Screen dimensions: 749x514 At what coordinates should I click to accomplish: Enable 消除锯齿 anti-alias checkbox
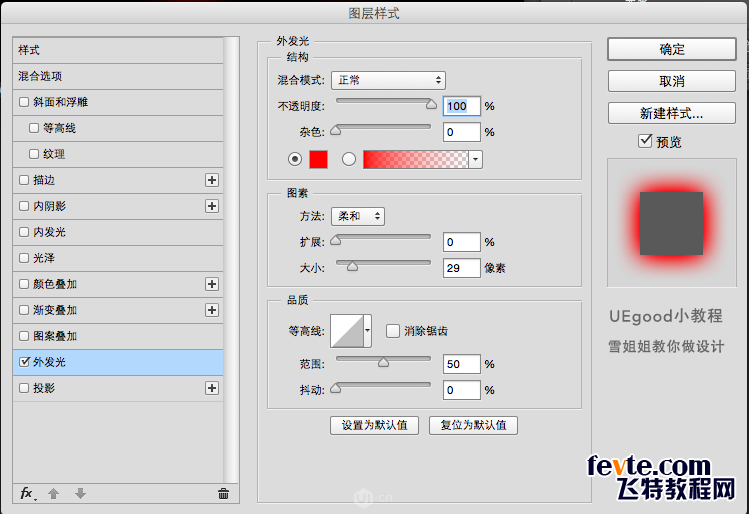(393, 331)
